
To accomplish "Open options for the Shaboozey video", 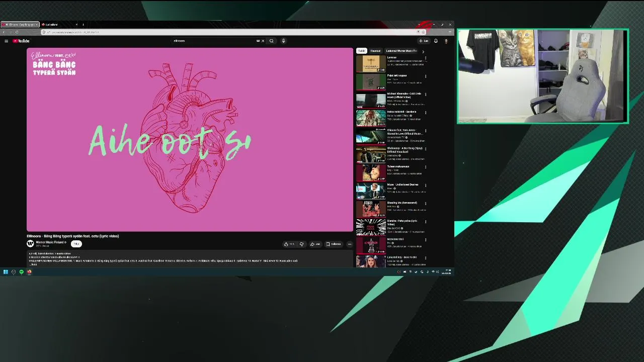I will [x=426, y=149].
